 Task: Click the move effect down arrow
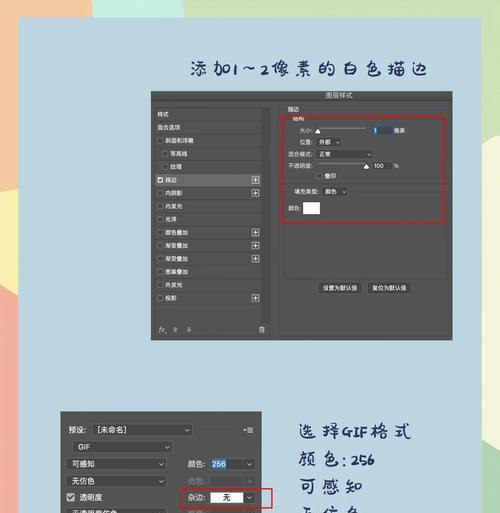(x=189, y=330)
